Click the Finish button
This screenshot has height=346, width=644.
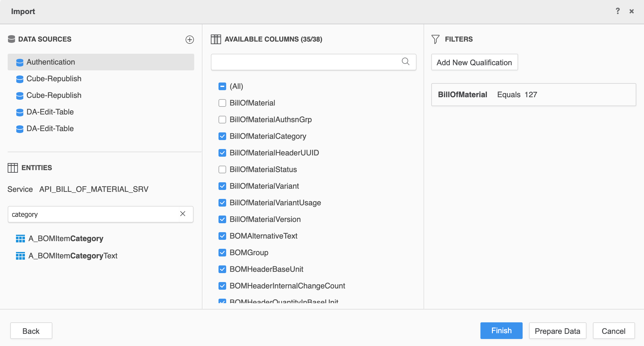coord(501,331)
